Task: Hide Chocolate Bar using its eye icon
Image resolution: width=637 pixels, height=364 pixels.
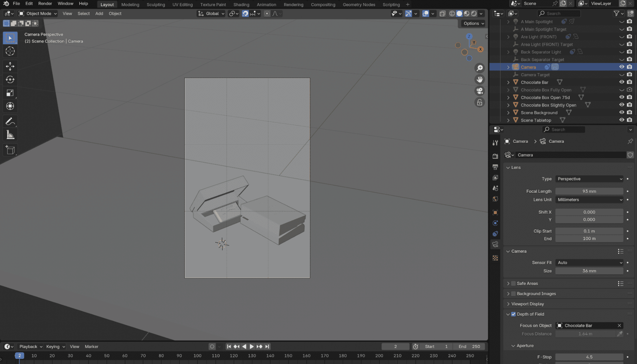Action: point(621,82)
